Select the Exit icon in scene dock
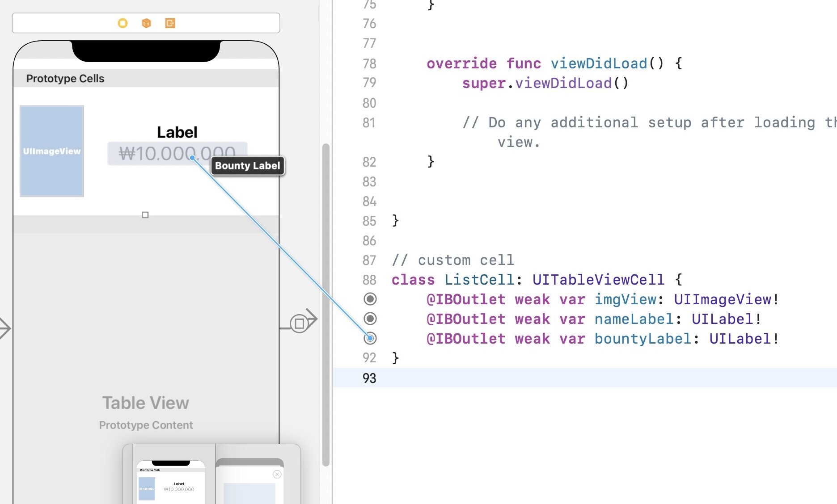The image size is (837, 504). [170, 23]
